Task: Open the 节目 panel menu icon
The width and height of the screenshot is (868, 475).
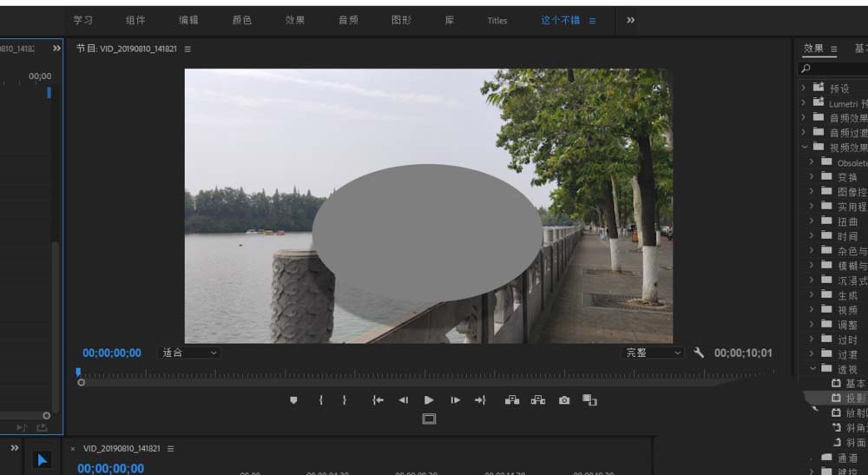Action: click(187, 49)
